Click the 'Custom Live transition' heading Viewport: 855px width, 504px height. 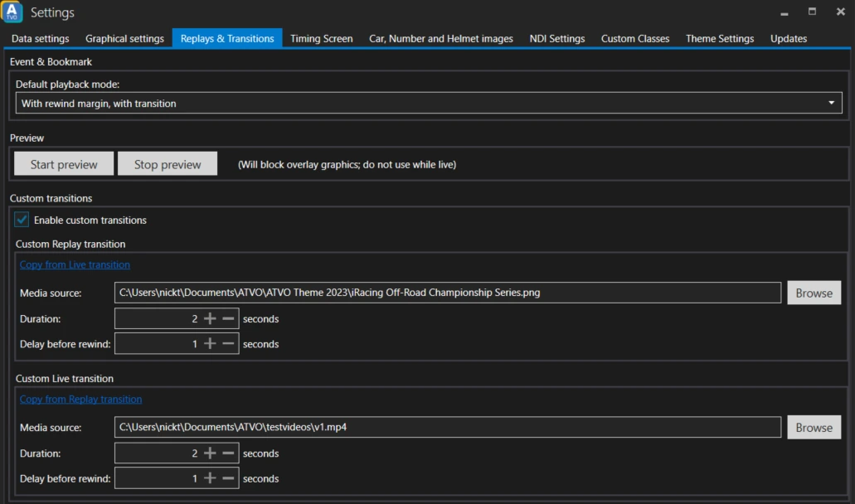point(65,379)
